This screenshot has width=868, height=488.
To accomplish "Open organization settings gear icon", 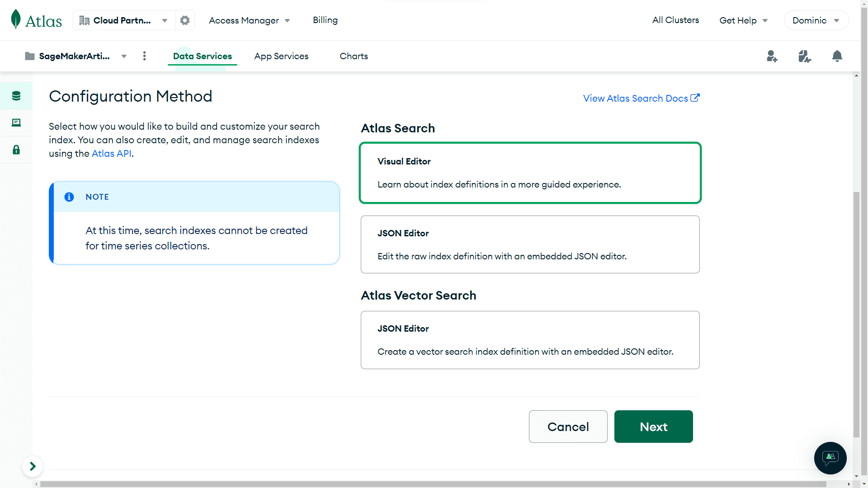I will (x=185, y=20).
